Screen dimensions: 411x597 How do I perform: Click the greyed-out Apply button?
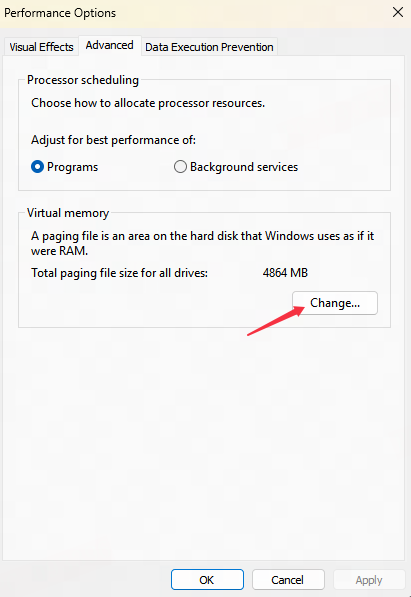tap(369, 580)
